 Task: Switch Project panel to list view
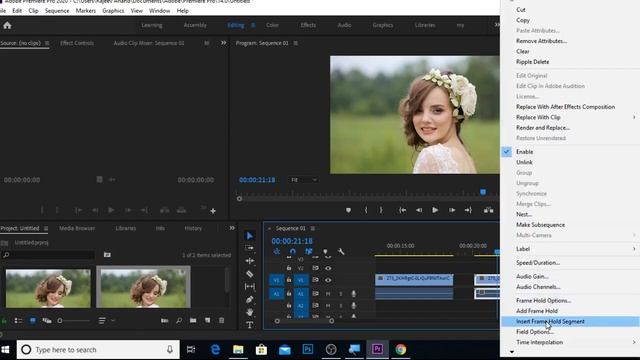pos(18,321)
